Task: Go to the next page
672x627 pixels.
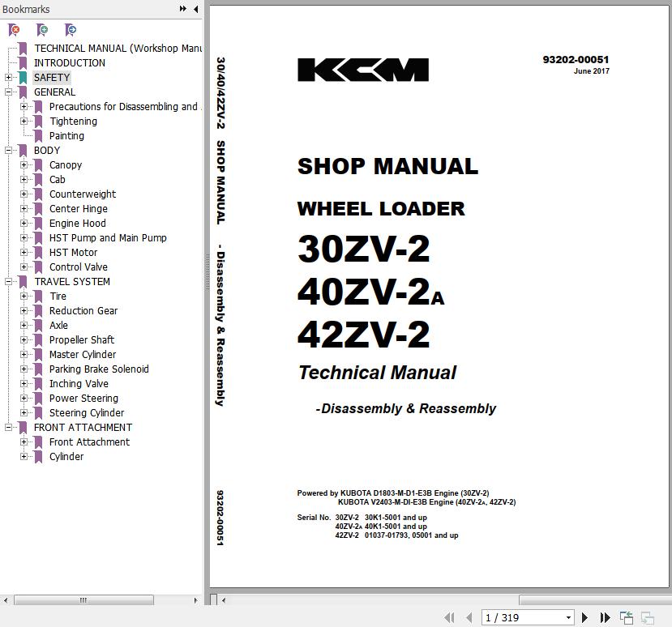Action: point(584,617)
